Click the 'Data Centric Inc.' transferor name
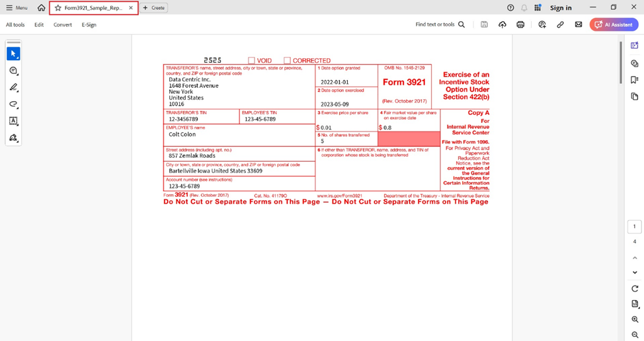This screenshot has width=644, height=341. 189,79
